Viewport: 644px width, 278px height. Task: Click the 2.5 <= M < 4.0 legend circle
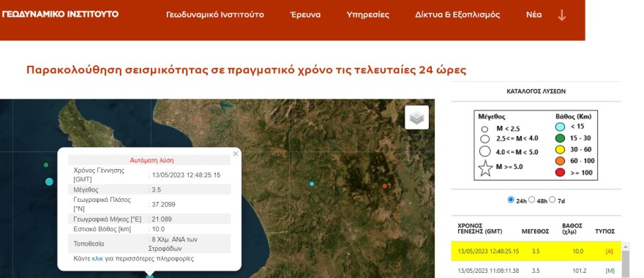(x=484, y=139)
